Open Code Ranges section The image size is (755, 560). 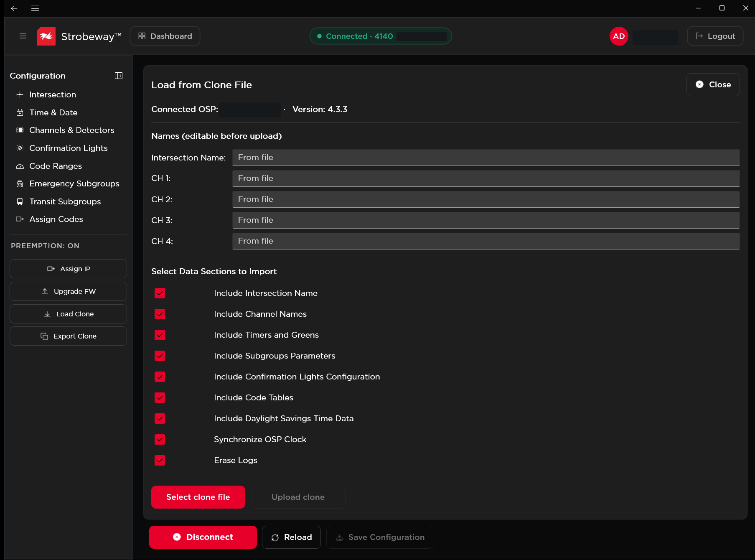(56, 166)
